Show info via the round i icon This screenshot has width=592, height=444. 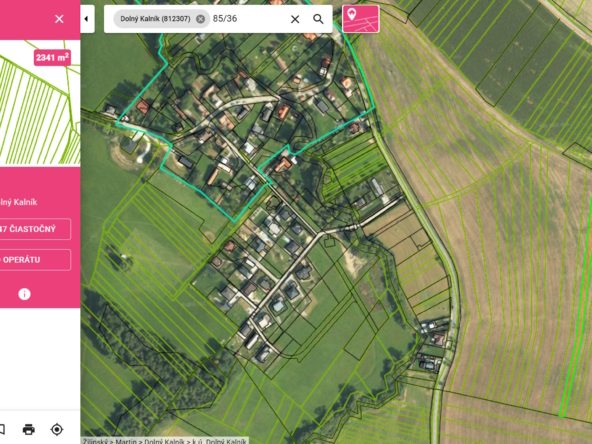click(x=25, y=294)
